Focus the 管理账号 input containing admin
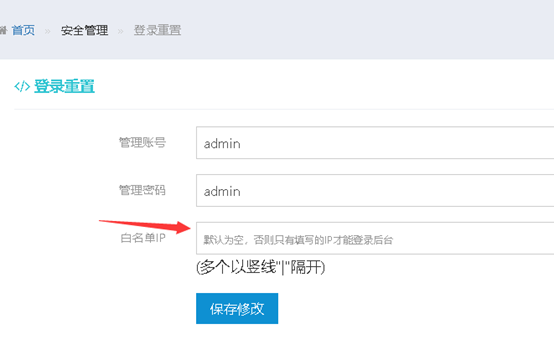 375,143
